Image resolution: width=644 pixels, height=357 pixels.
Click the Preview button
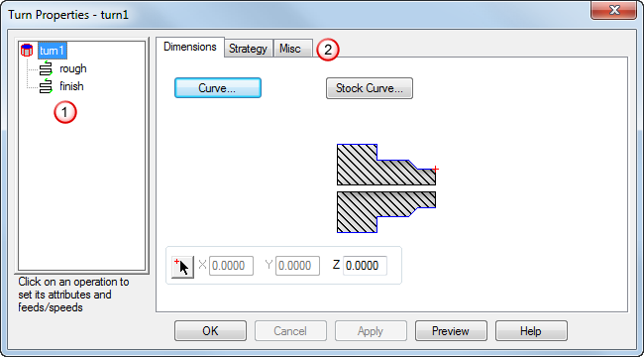pos(451,331)
